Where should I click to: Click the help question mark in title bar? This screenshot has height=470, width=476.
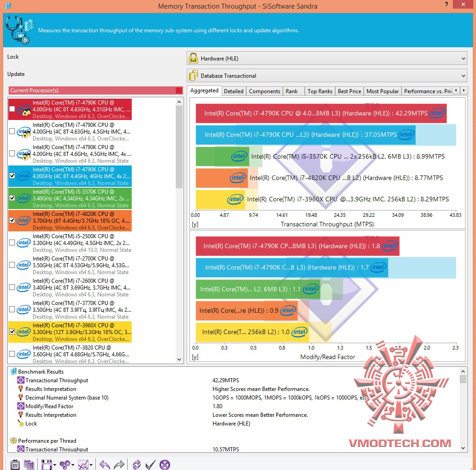446,4
